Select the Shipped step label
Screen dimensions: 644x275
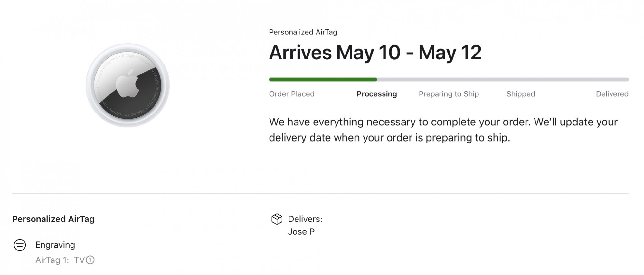click(520, 94)
